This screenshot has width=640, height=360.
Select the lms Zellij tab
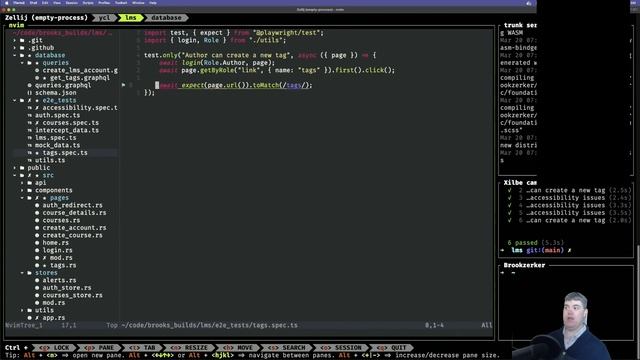(x=131, y=18)
